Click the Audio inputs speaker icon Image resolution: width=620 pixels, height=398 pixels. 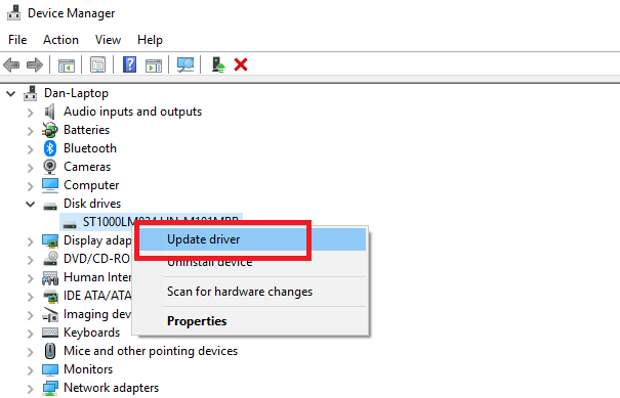tap(50, 112)
